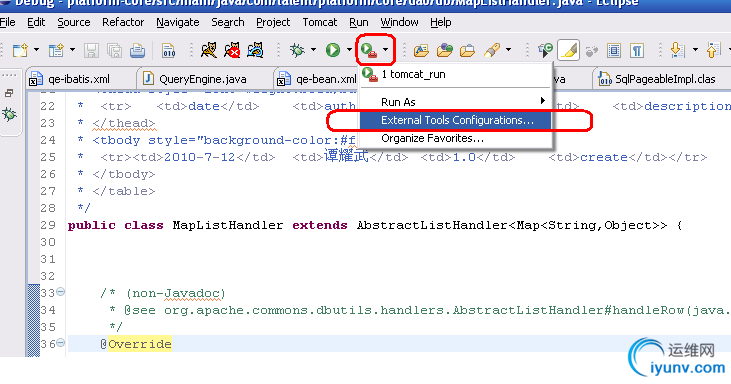The height and width of the screenshot is (384, 731).
Task: Stop Tomcat using red X cat icon
Action: coord(232,50)
